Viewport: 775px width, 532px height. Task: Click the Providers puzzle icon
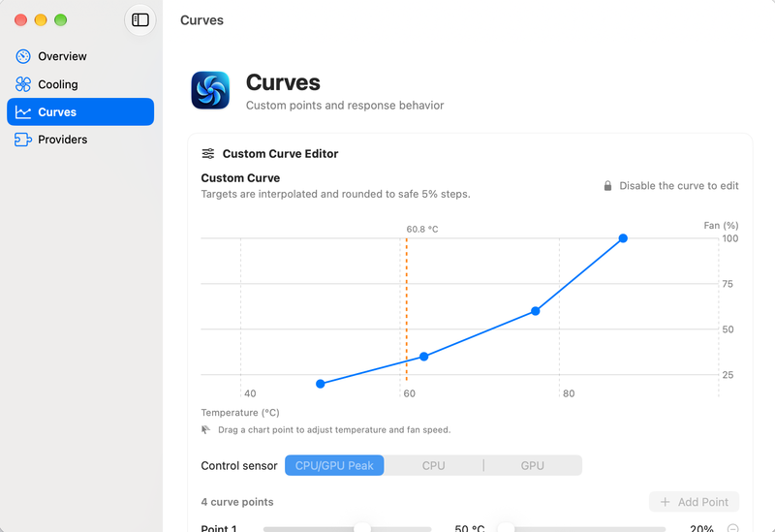[x=22, y=140]
